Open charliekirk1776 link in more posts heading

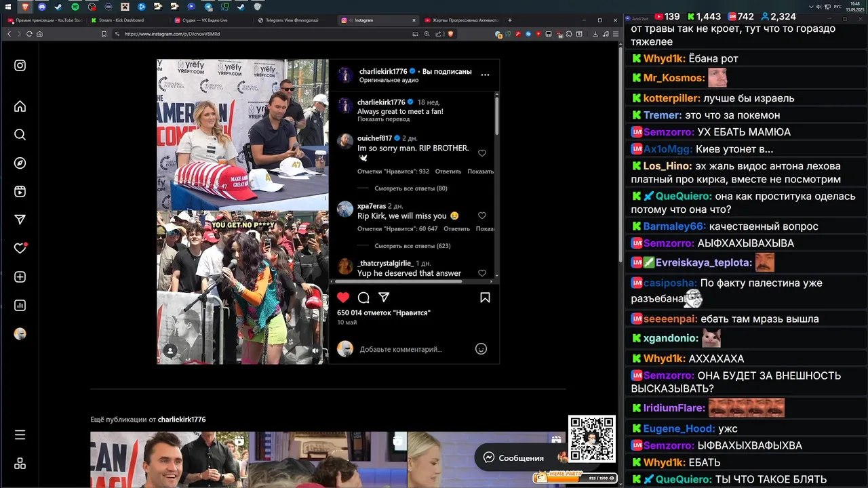(182, 420)
